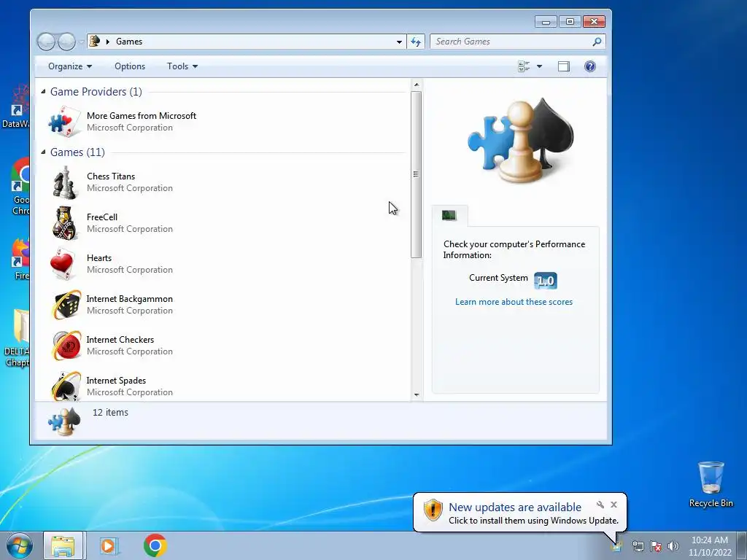The height and width of the screenshot is (560, 747).
Task: Click the refresh button in address bar
Action: pyautogui.click(x=416, y=42)
